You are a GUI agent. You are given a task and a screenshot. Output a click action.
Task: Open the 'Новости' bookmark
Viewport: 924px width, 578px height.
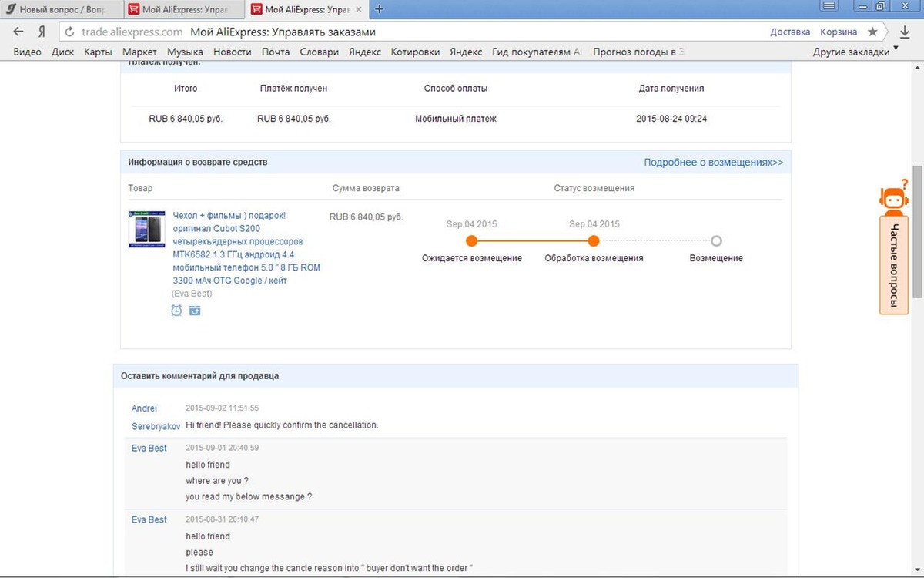(233, 52)
